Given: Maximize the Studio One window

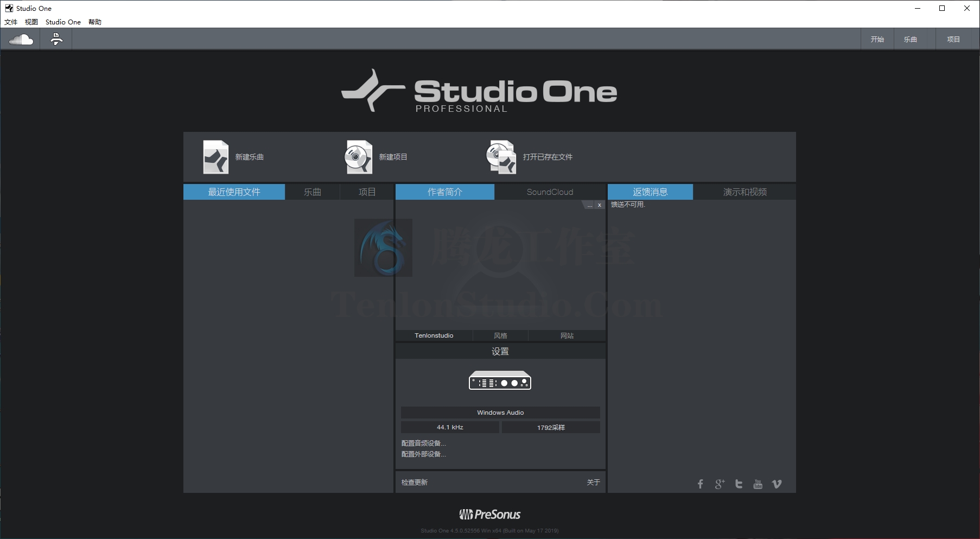Looking at the screenshot, I should (942, 8).
